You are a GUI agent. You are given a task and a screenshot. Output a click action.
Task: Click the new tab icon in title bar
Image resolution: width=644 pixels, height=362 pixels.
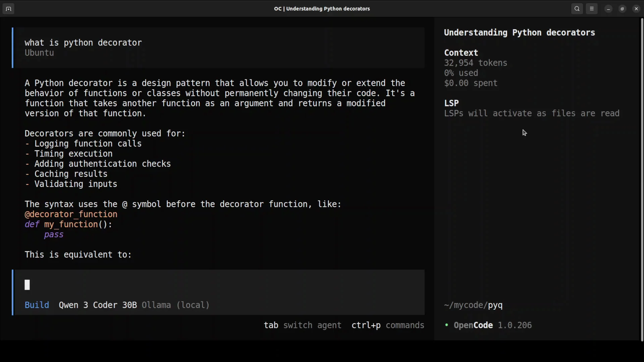pyautogui.click(x=8, y=9)
